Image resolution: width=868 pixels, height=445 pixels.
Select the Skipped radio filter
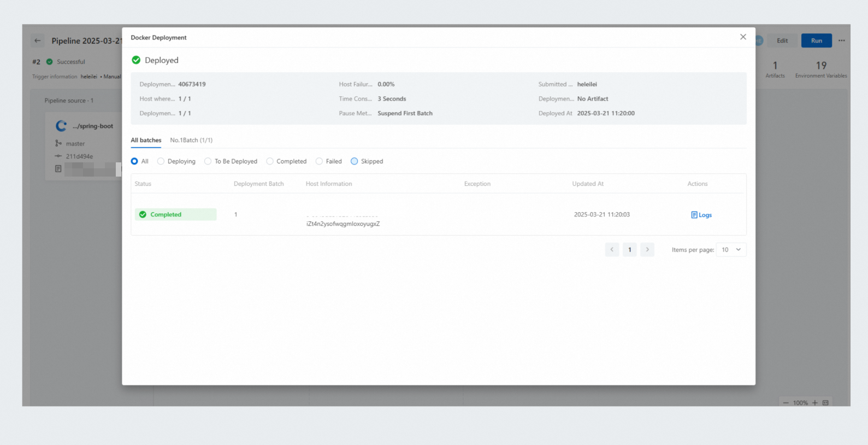pyautogui.click(x=354, y=161)
